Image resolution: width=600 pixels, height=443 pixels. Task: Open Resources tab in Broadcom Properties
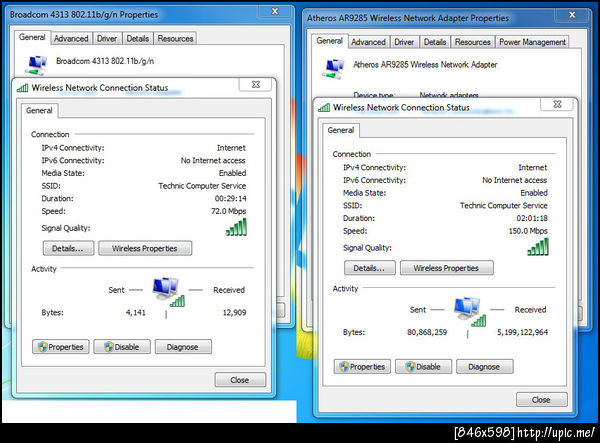[x=175, y=39]
